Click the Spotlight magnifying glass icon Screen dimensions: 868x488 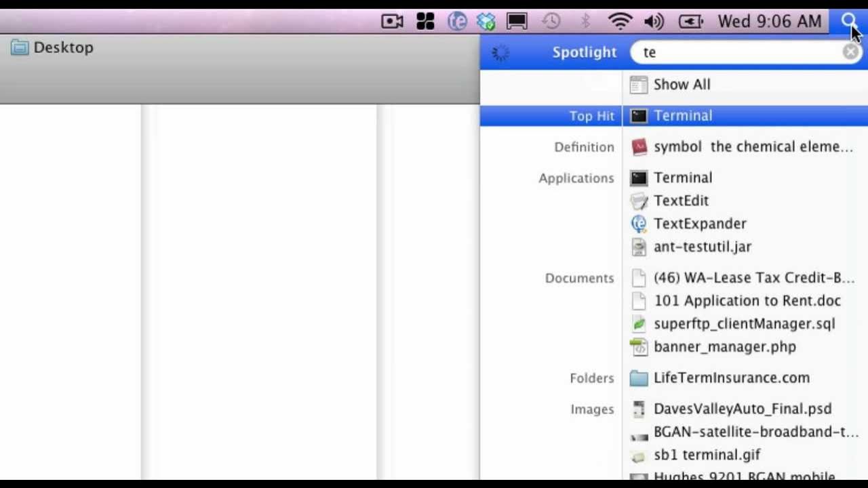pos(849,22)
